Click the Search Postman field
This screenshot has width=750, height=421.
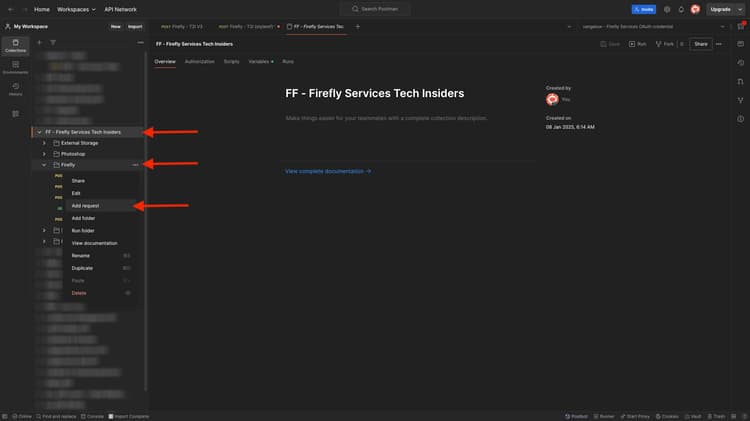click(375, 9)
